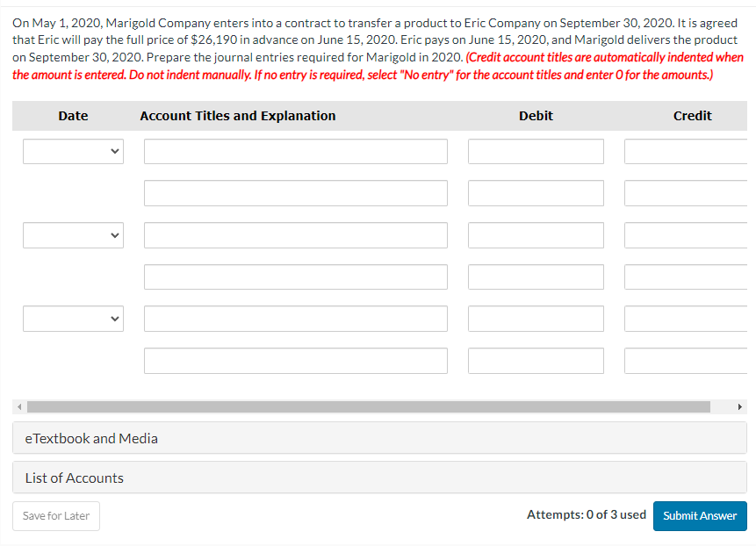Click the fifth row Credit amount field

point(686,319)
